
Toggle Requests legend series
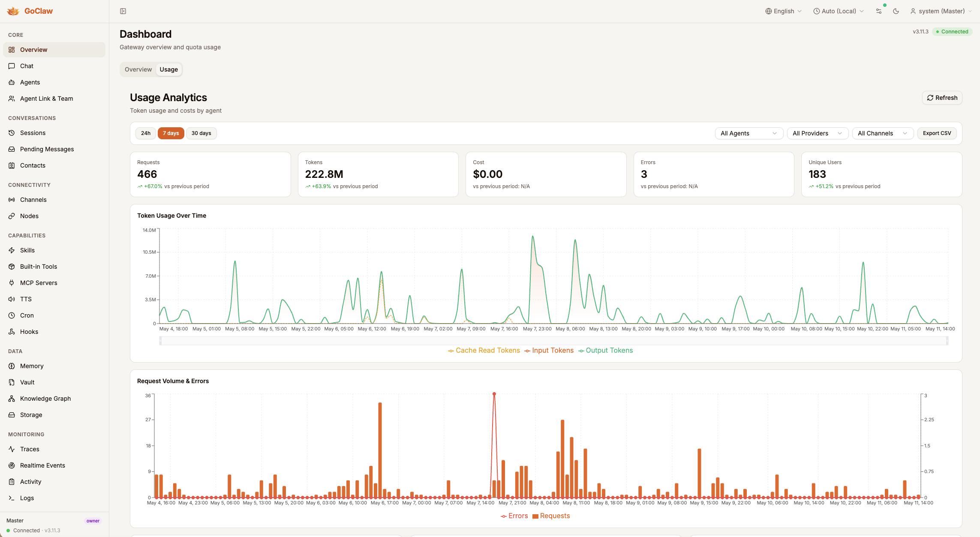551,516
